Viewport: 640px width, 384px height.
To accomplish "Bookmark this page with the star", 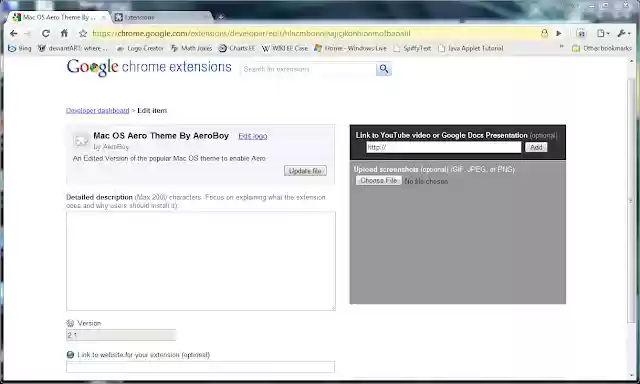I will 83,33.
